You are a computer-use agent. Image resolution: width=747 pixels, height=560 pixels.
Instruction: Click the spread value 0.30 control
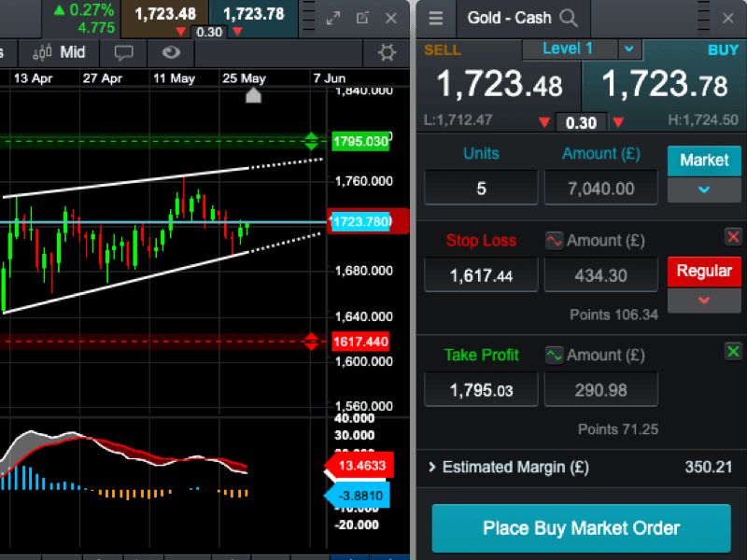click(x=580, y=122)
